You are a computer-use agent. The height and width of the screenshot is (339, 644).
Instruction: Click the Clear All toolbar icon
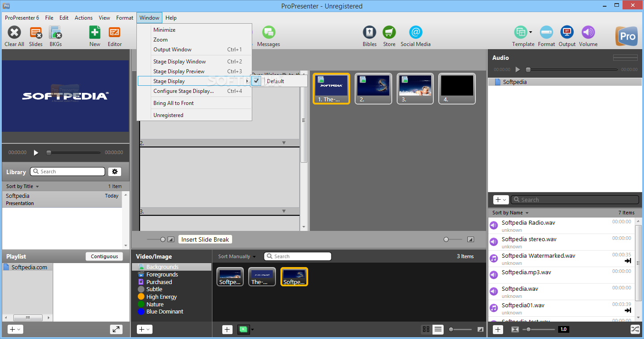point(14,33)
